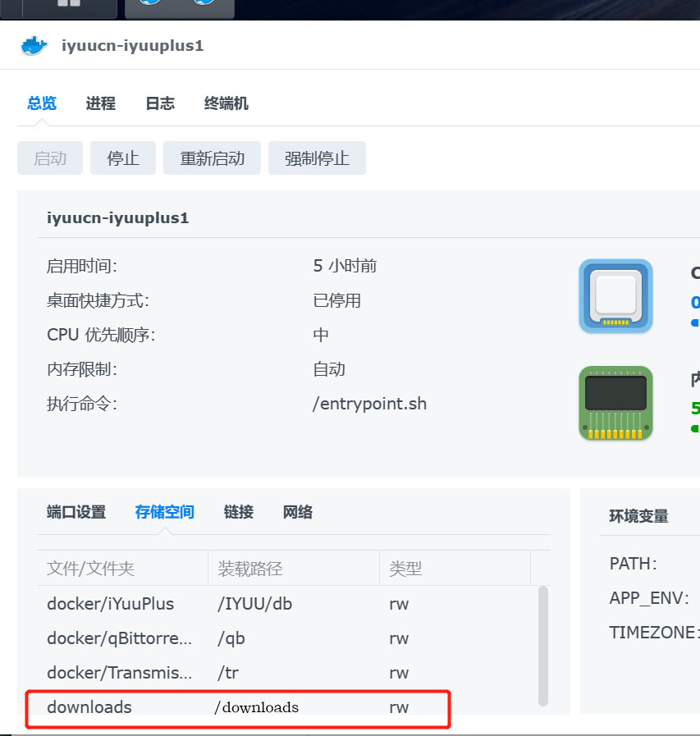
Task: Click the memory RAM module icon
Action: click(x=615, y=403)
